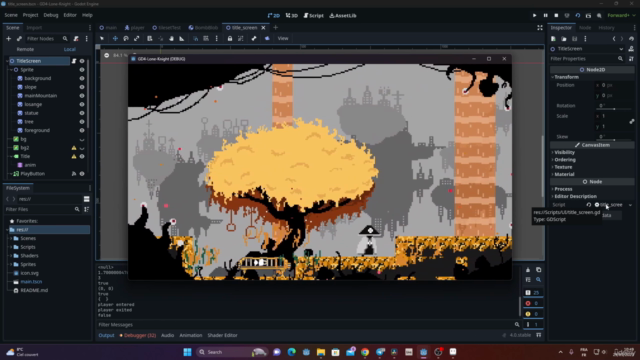Choose the Rotate Mode tool
This screenshot has height=360, width=640.
(126, 38)
